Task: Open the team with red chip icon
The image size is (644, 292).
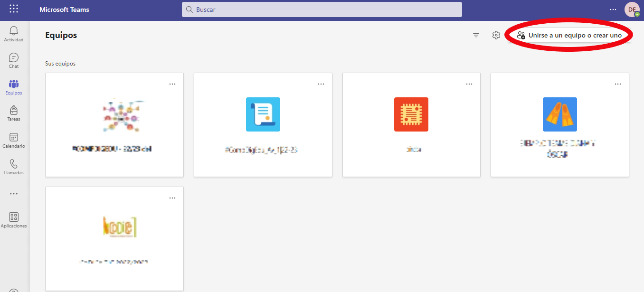Action: point(411,125)
